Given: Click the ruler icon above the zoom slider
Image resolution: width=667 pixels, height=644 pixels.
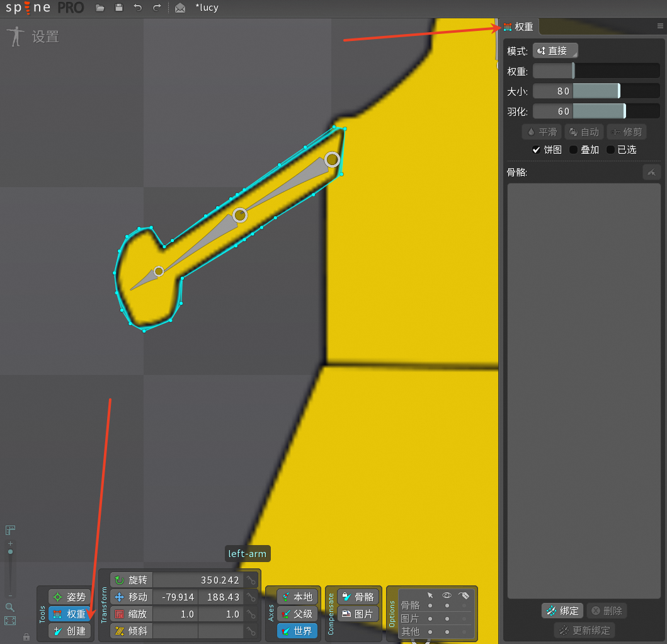Looking at the screenshot, I should coord(10,530).
